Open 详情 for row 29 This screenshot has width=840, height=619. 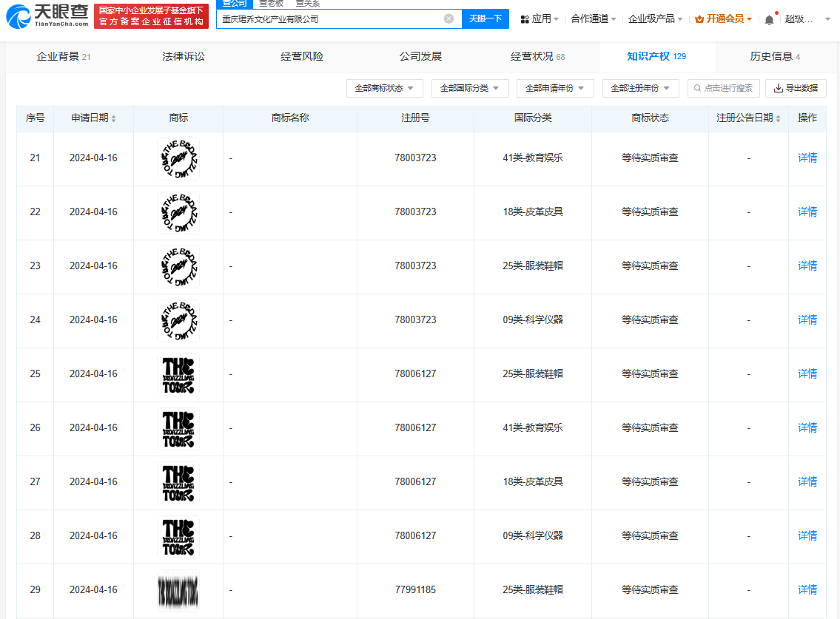tap(807, 590)
